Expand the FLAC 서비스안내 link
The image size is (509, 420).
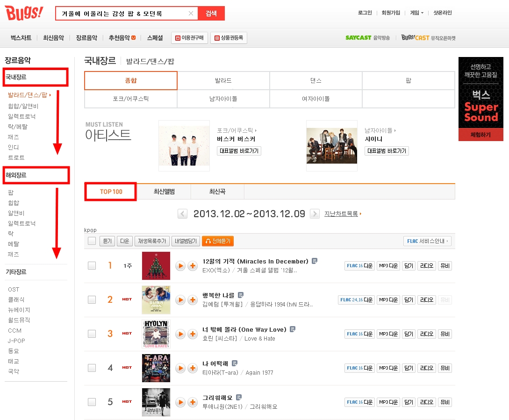point(427,241)
